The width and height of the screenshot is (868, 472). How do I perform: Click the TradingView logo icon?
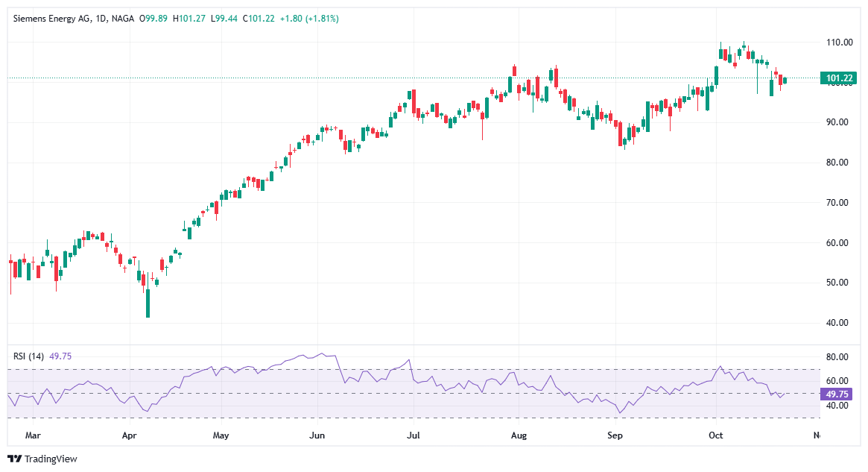tap(14, 459)
